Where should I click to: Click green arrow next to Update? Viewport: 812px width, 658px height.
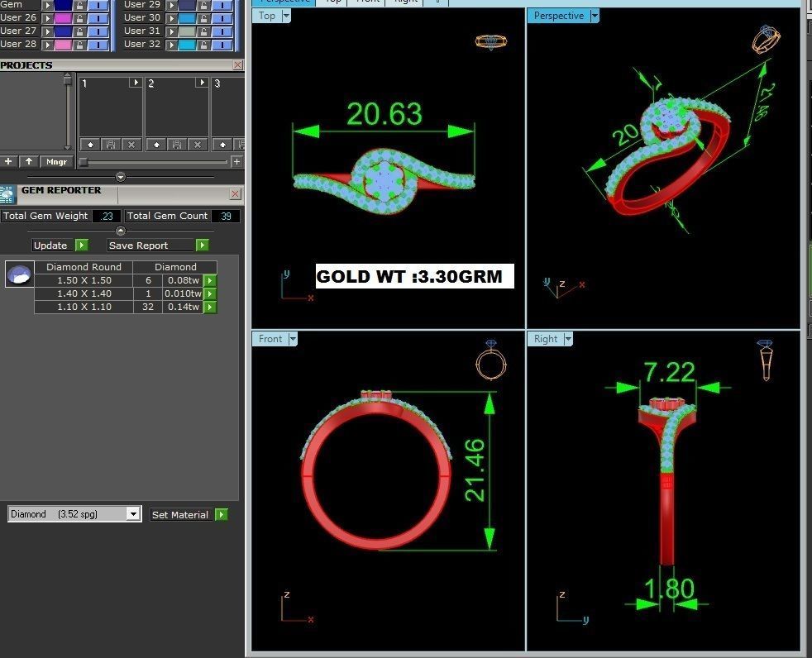[x=82, y=245]
